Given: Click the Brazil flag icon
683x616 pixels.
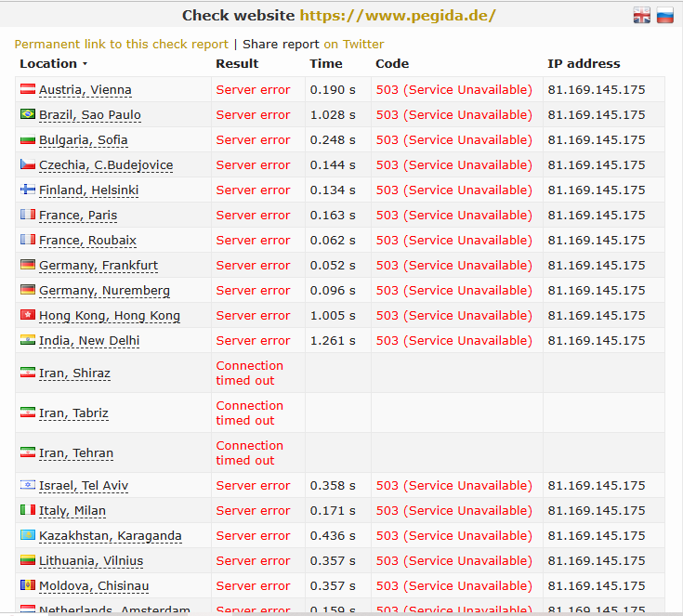Looking at the screenshot, I should pyautogui.click(x=28, y=114).
